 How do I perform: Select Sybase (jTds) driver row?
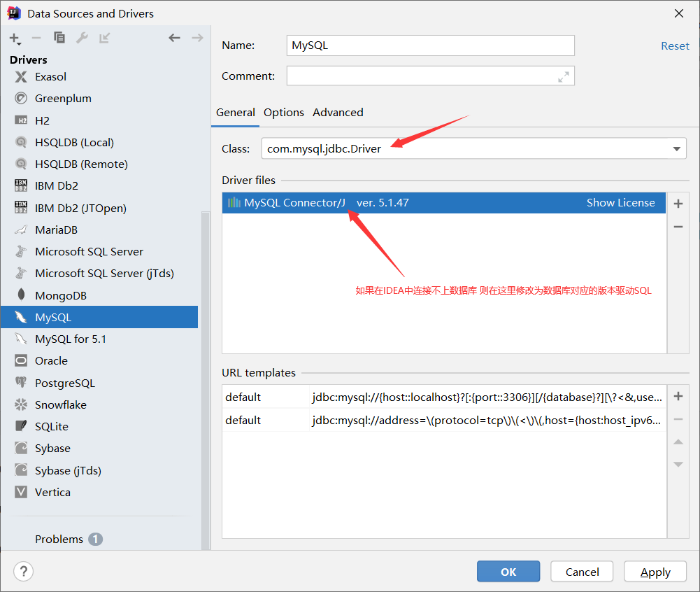99,470
